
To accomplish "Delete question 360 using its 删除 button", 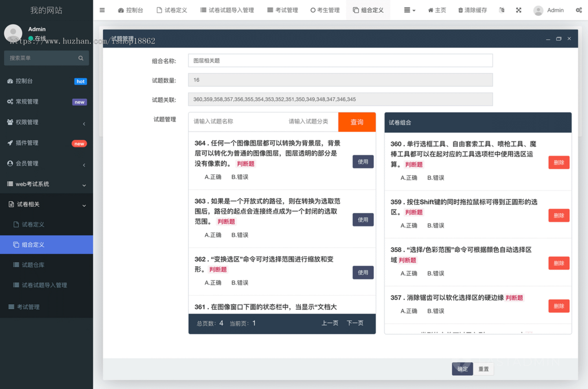I will pos(559,162).
